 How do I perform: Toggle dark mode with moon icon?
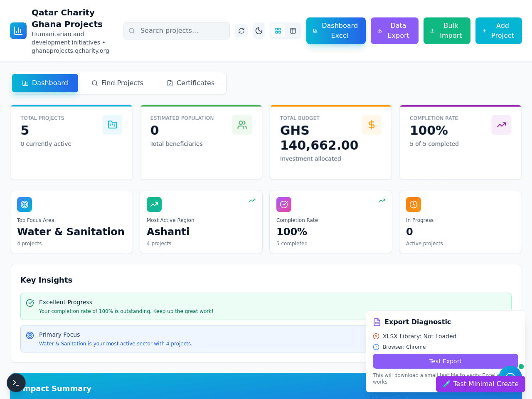259,31
